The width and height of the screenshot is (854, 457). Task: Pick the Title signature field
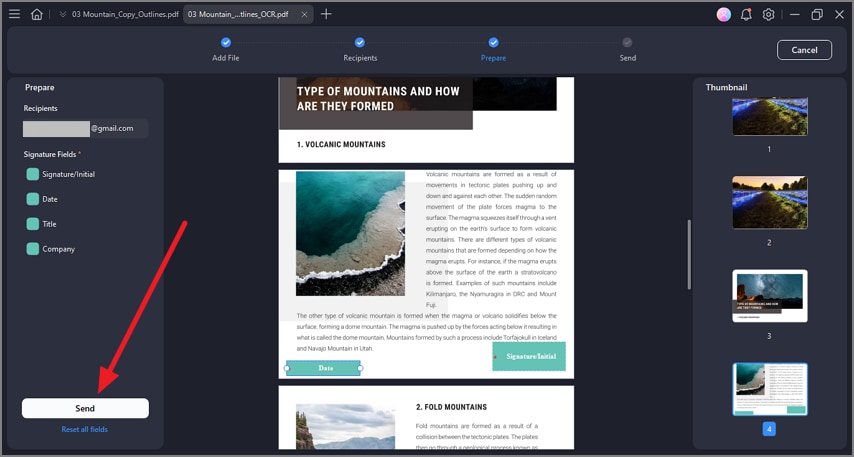coord(41,224)
